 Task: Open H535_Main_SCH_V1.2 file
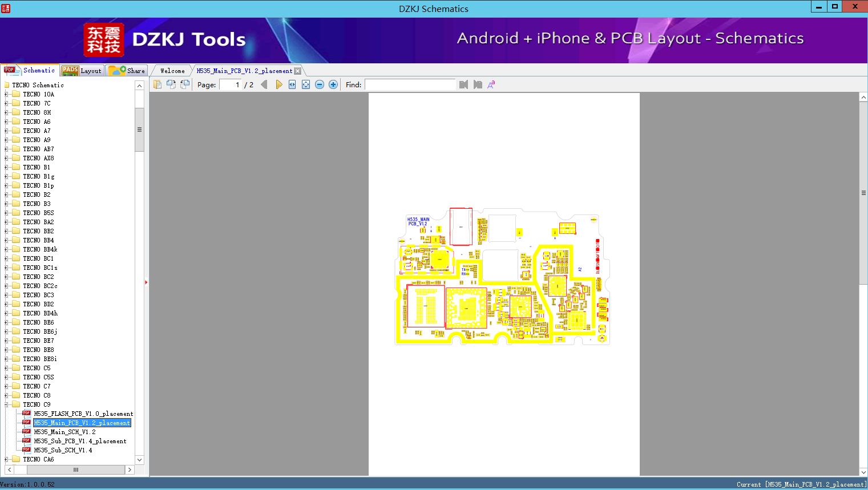tap(64, 432)
